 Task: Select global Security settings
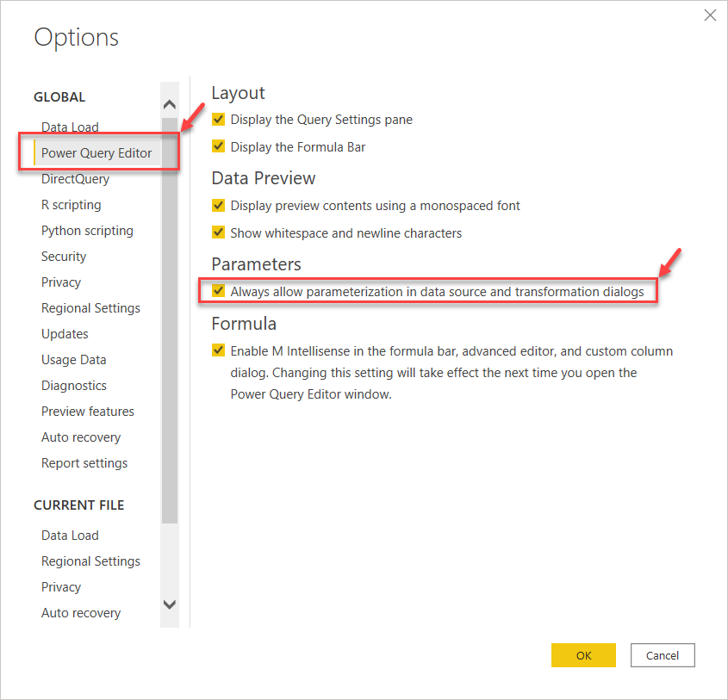pyautogui.click(x=64, y=257)
